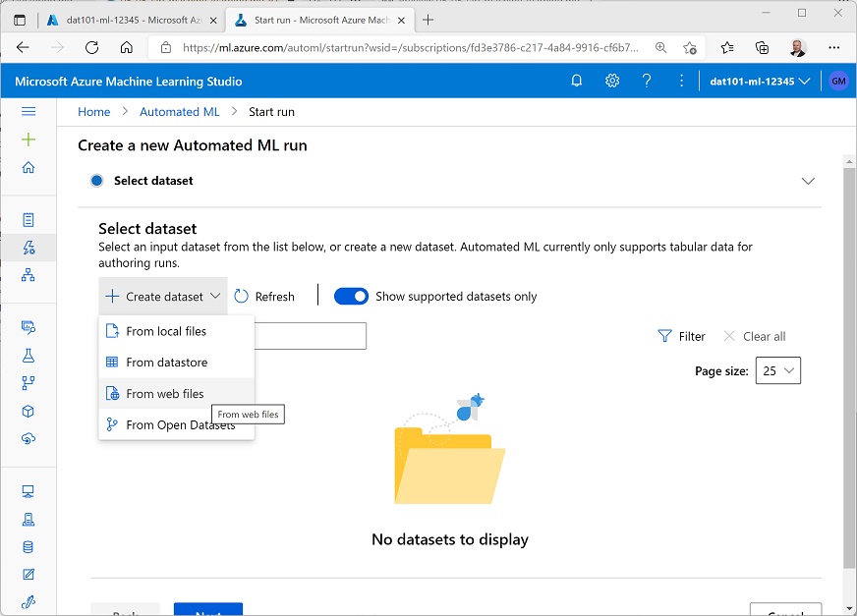Collapse the Select dataset section
Screen dimensions: 857x616
(808, 181)
